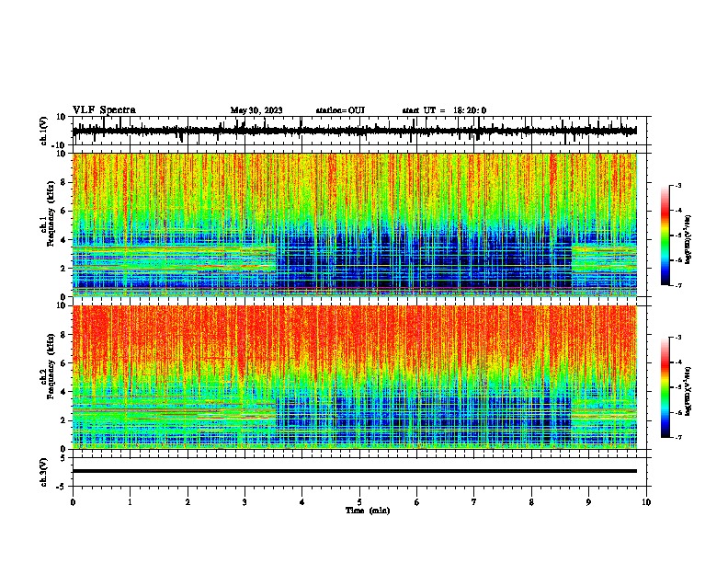Click time axis tick label 7
This screenshot has height=563, width=728.
point(474,502)
